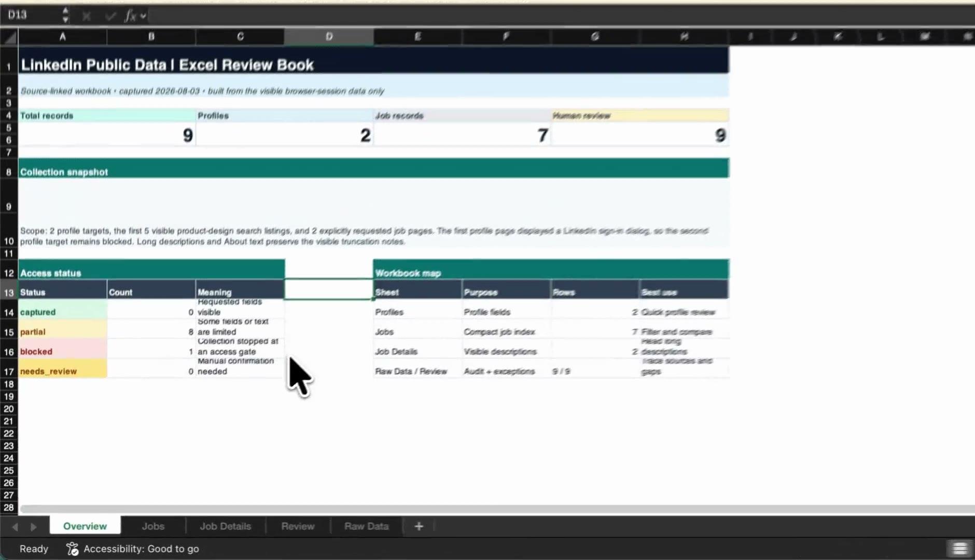975x560 pixels.
Task: Click the 'Meaning' column header cell
Action: [240, 290]
